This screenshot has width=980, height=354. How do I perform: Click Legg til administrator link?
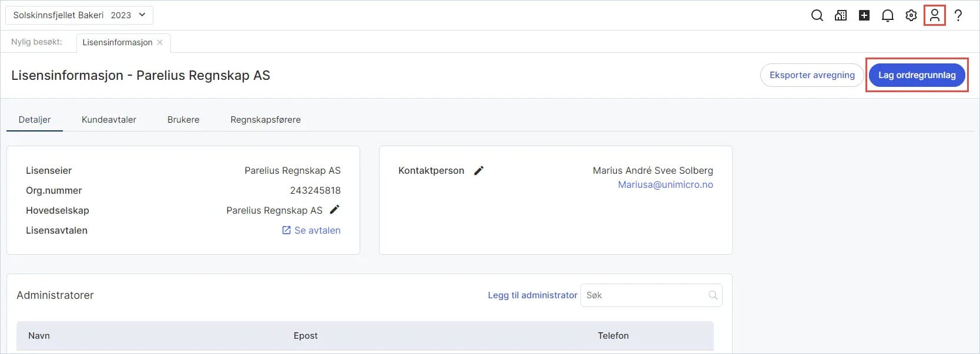click(x=532, y=295)
